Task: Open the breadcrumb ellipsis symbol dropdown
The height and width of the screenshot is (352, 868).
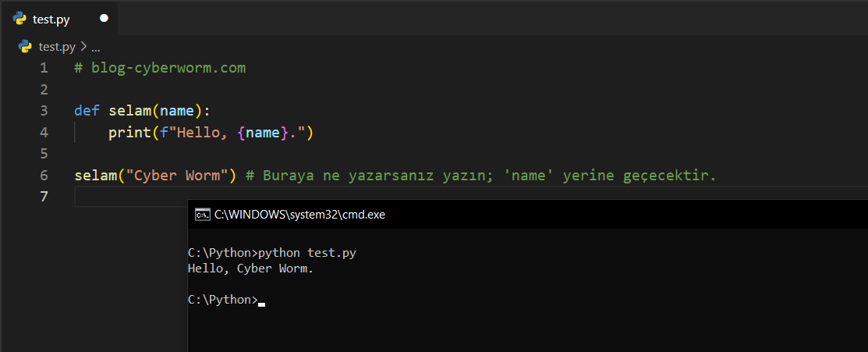Action: (x=96, y=47)
